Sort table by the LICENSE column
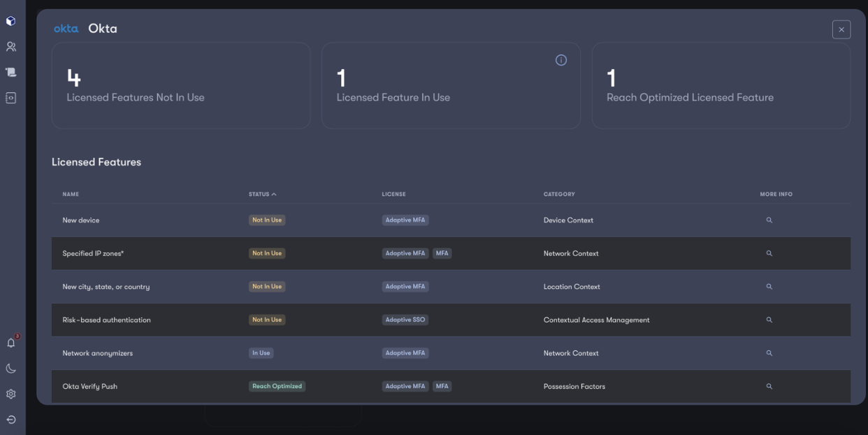Screen dimensions: 868x435 (393, 194)
